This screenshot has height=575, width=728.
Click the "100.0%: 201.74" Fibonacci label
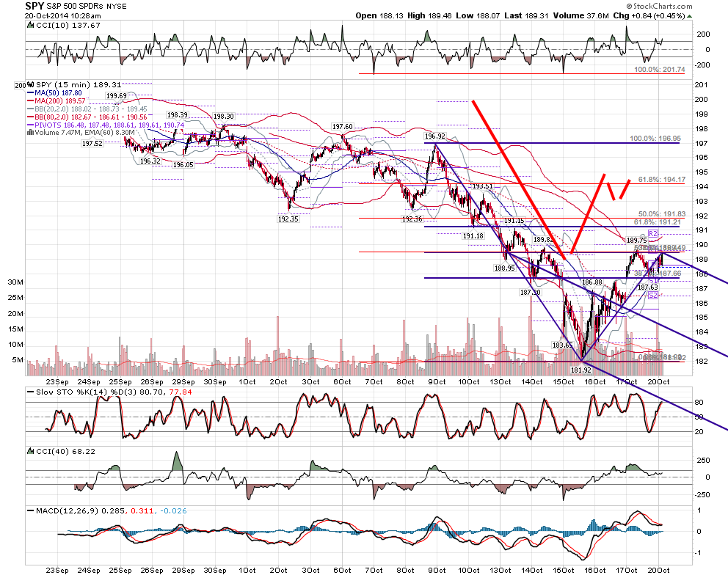tap(659, 70)
